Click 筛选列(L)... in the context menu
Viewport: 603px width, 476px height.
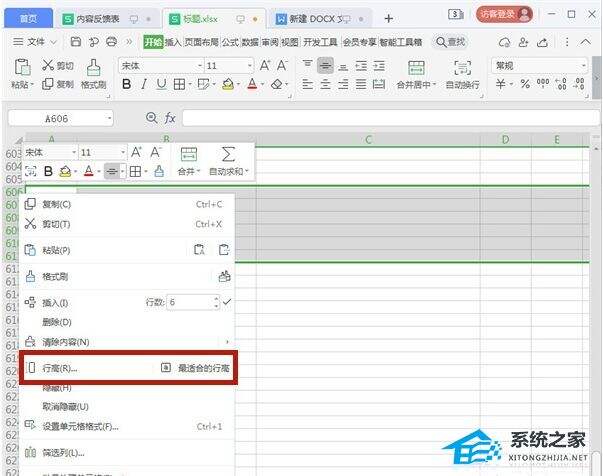[x=127, y=453]
